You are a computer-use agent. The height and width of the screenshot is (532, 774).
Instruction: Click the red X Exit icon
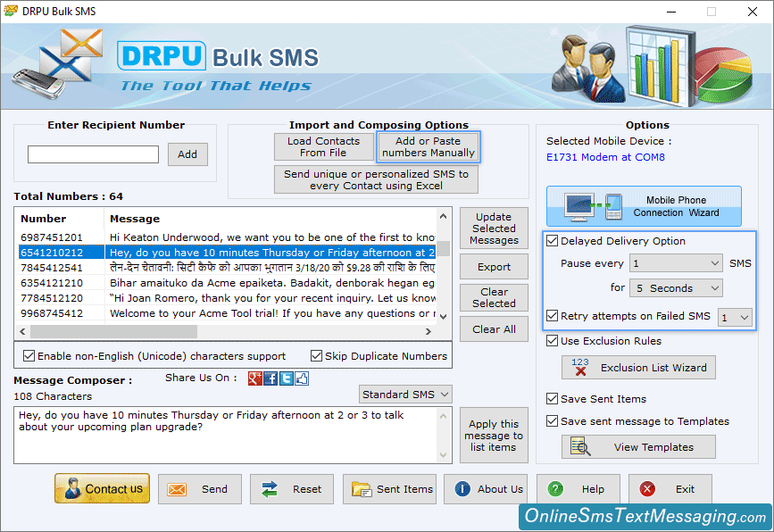[x=647, y=489]
